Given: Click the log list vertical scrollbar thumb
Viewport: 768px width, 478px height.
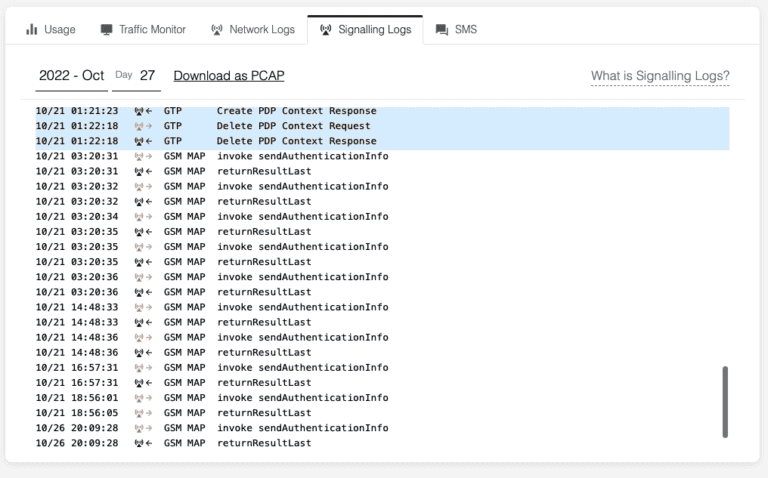Looking at the screenshot, I should tap(725, 401).
